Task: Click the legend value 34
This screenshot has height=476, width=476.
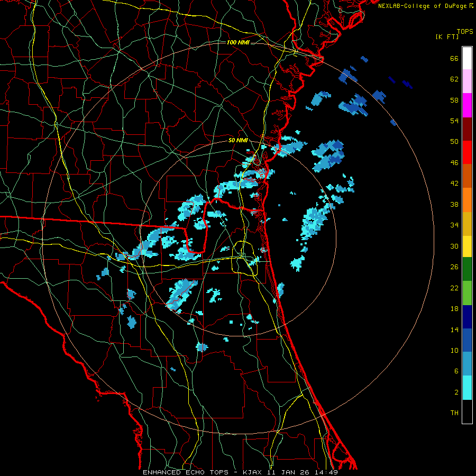Action: coord(454,225)
